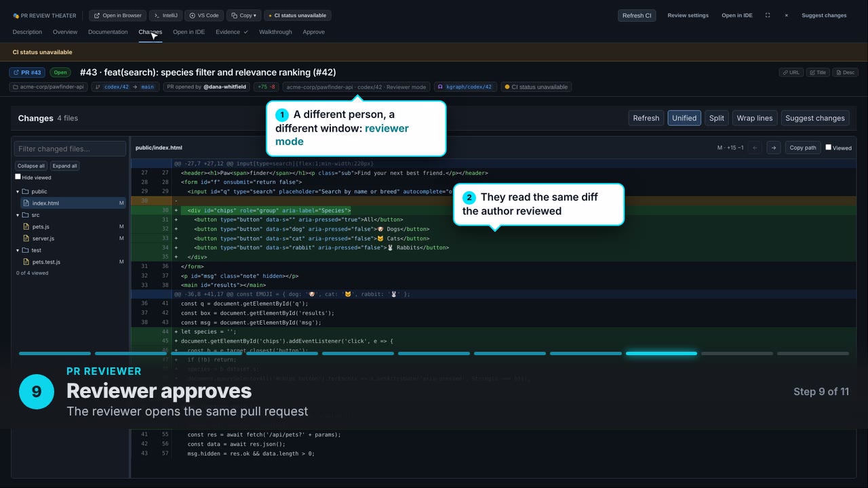Click Collapse all in file tree
The height and width of the screenshot is (488, 868).
click(31, 166)
